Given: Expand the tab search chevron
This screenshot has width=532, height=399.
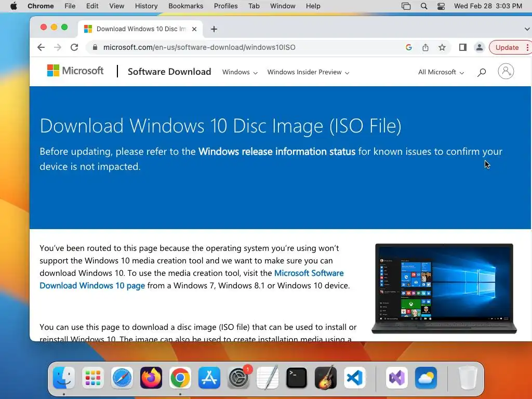Looking at the screenshot, I should pos(527,29).
